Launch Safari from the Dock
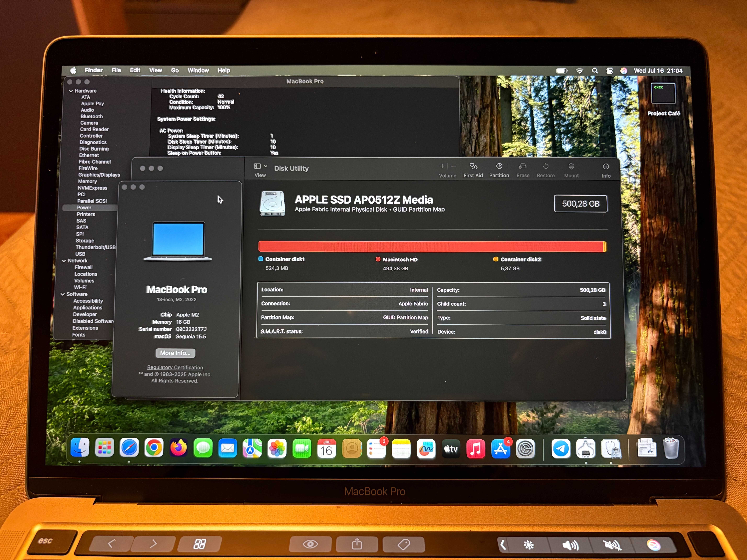Viewport: 747px width, 560px height. coord(129,448)
